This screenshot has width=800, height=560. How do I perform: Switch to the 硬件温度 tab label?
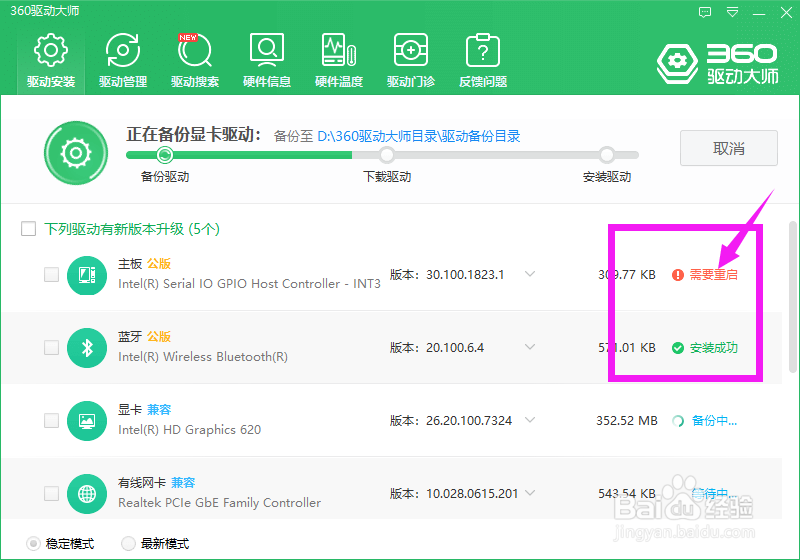point(339,82)
